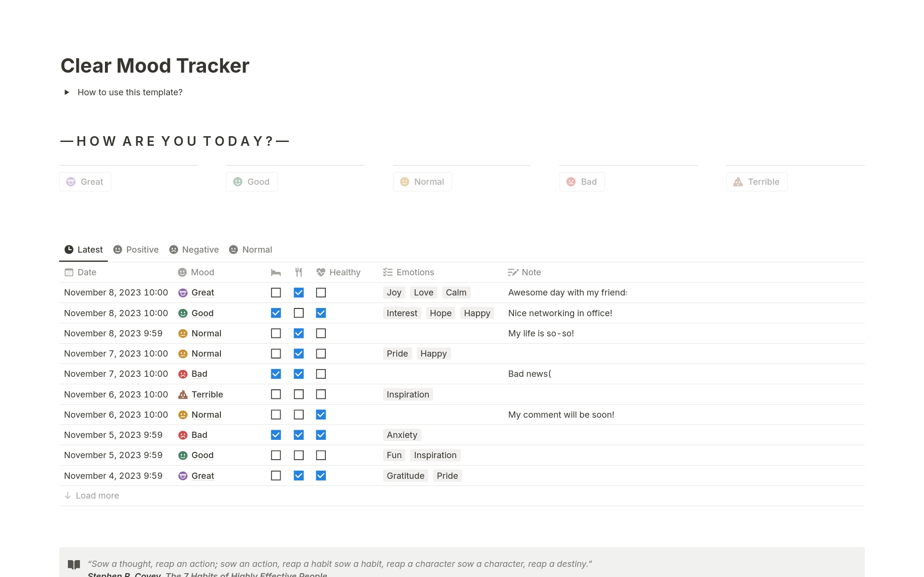Check the sleep checkbox on November 8 Normal row
924x577 pixels.
[276, 333]
